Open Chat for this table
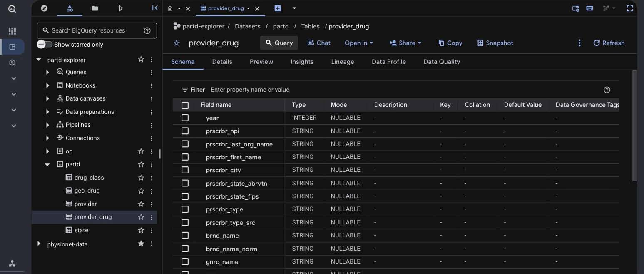This screenshot has height=274, width=644. point(319,43)
